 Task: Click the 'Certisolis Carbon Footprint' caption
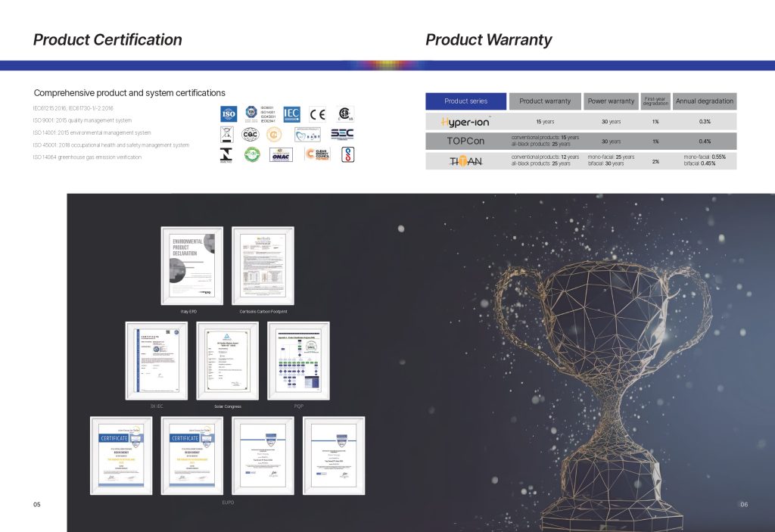263,312
